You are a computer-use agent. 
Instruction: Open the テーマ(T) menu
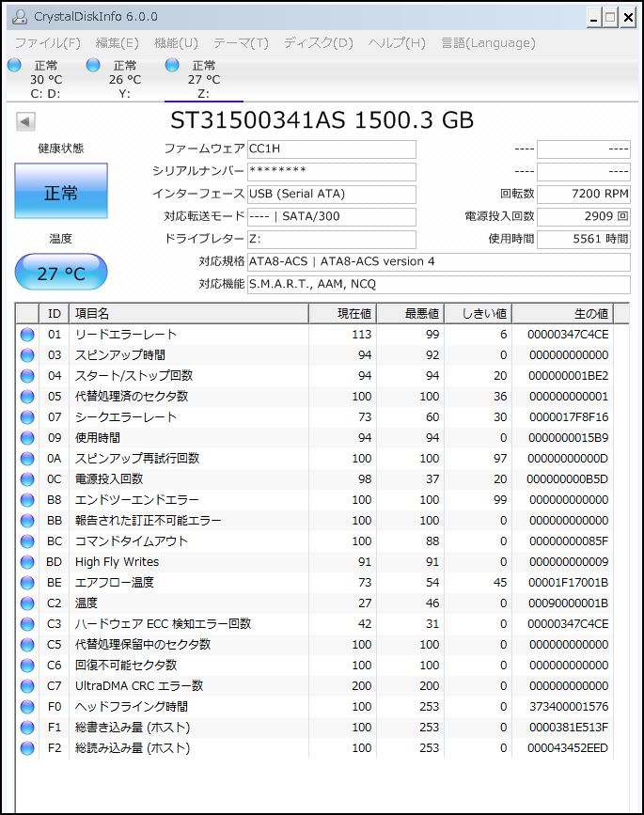point(242,43)
